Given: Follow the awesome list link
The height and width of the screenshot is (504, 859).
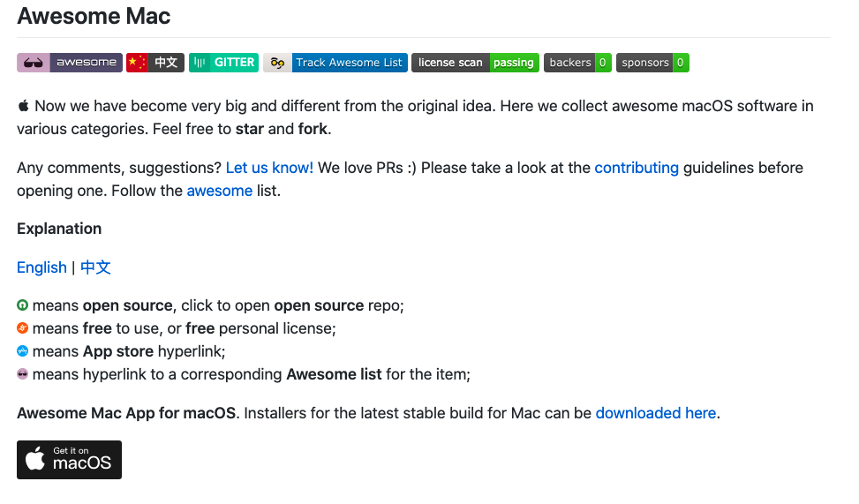Looking at the screenshot, I should point(220,191).
